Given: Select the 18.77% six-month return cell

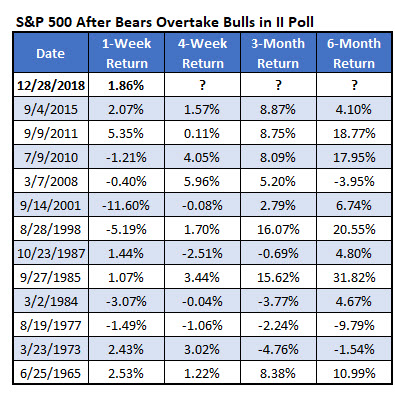Looking at the screenshot, I should pyautogui.click(x=354, y=133).
